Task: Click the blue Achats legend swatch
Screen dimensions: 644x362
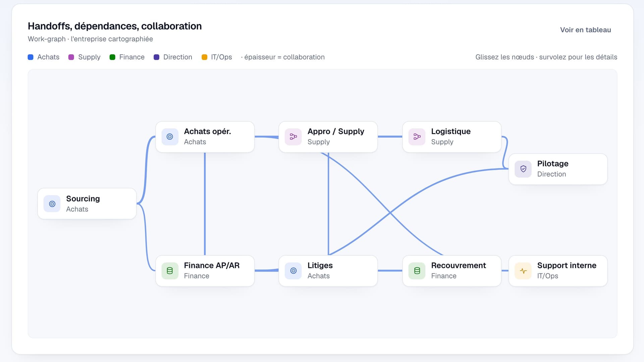Action: pyautogui.click(x=31, y=57)
